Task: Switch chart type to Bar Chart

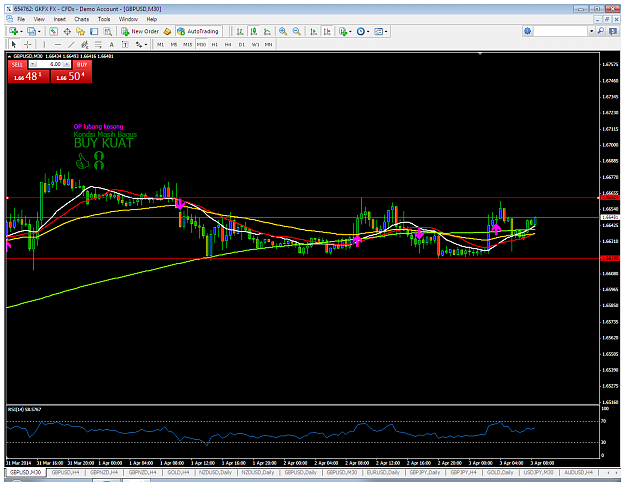Action: point(240,31)
